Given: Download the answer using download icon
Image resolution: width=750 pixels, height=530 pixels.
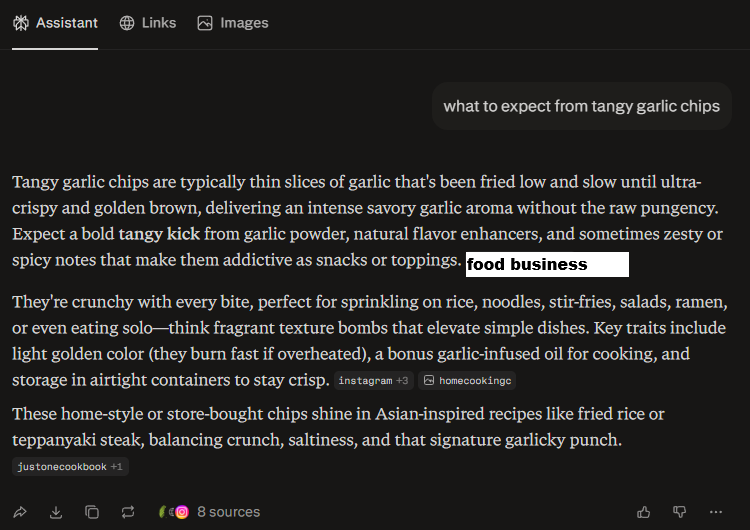Looking at the screenshot, I should point(56,512).
